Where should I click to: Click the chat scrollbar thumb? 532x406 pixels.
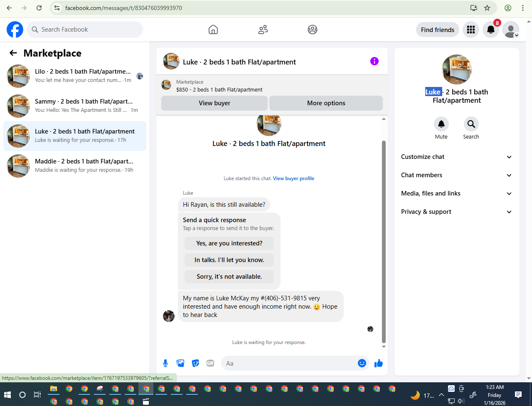384,241
